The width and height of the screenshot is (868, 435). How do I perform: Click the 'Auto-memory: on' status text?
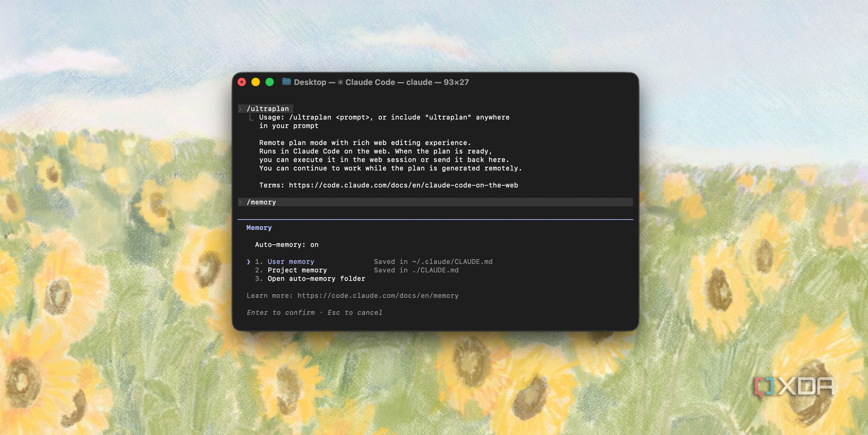click(x=287, y=245)
